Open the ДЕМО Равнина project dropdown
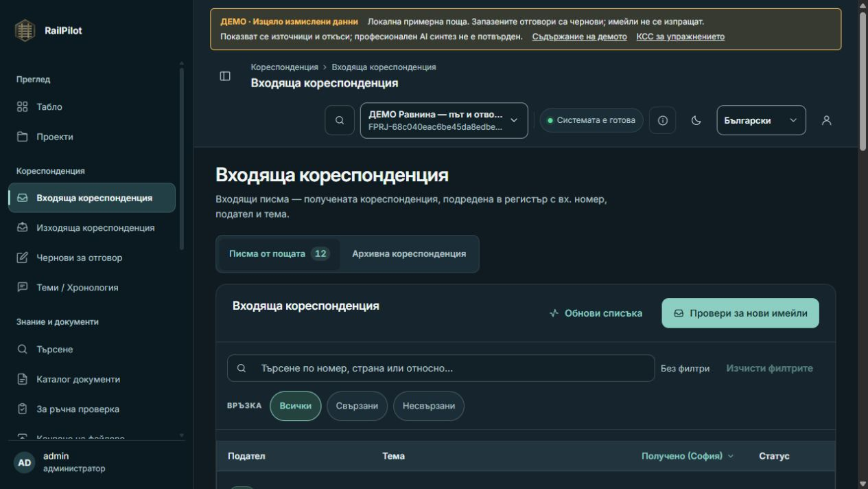868x489 pixels. 444,120
